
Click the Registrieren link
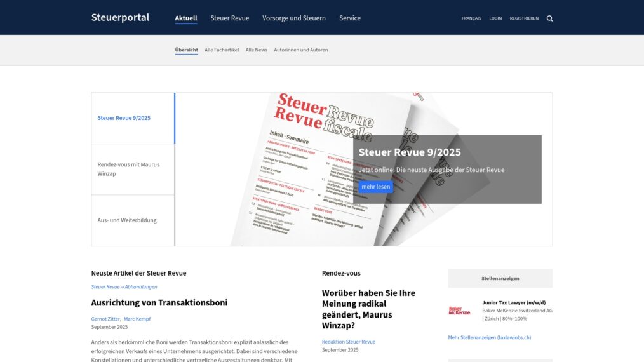click(524, 18)
